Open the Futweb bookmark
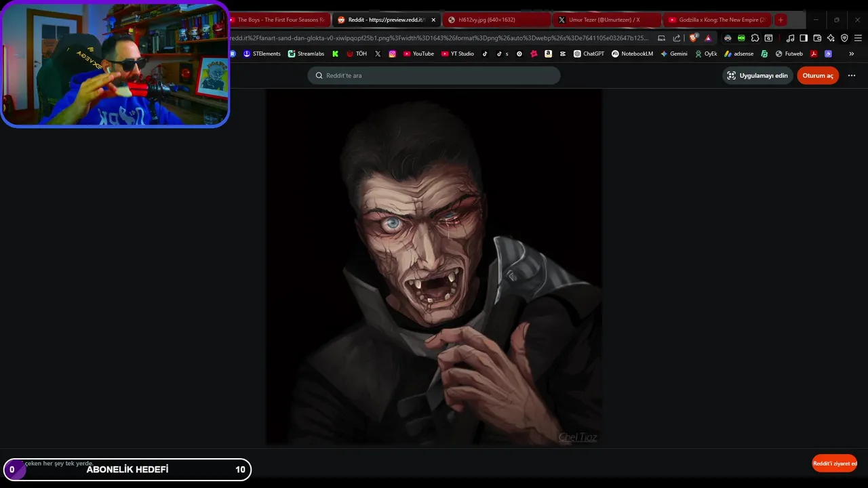Screen dimensions: 868x488 pos(789,54)
